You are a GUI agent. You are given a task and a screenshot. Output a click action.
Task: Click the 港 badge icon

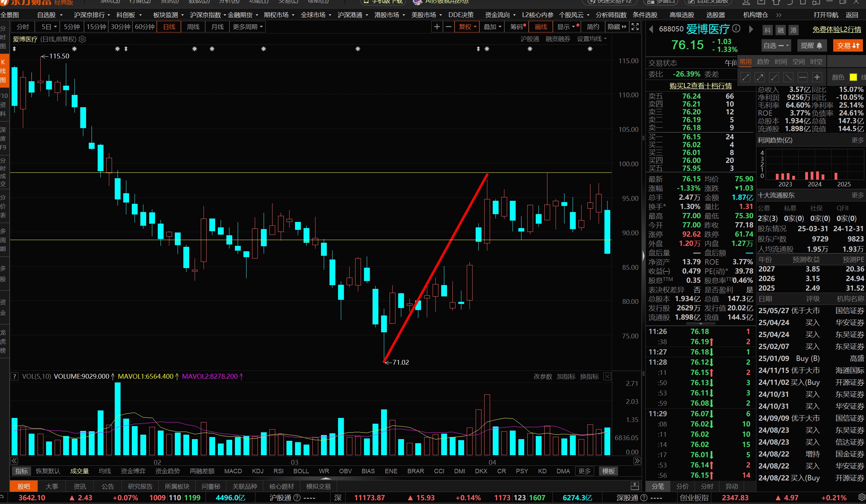pyautogui.click(x=793, y=30)
